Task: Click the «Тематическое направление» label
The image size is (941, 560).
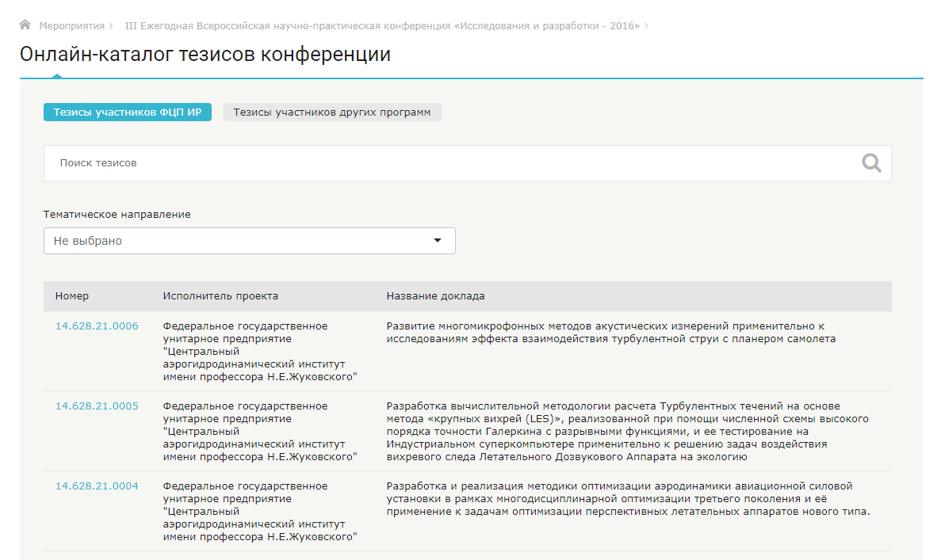Action: [x=117, y=215]
